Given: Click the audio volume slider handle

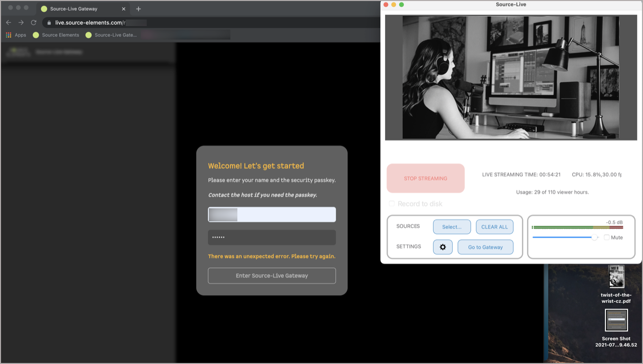Looking at the screenshot, I should (594, 237).
